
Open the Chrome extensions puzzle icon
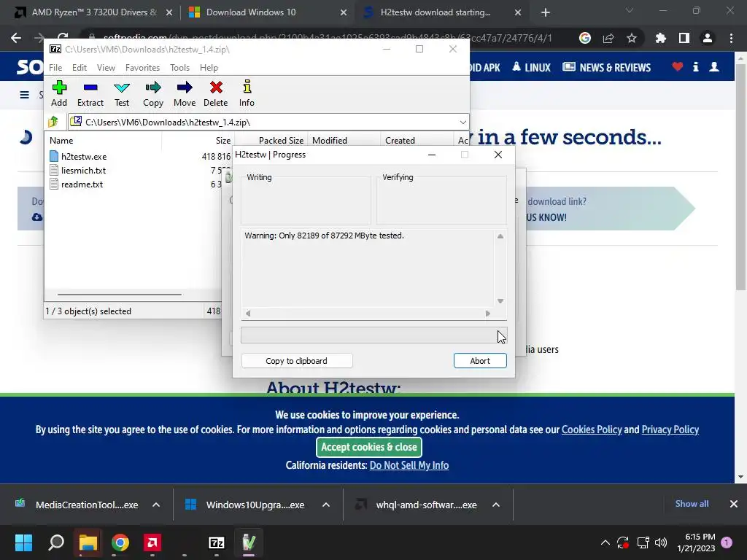(x=661, y=38)
